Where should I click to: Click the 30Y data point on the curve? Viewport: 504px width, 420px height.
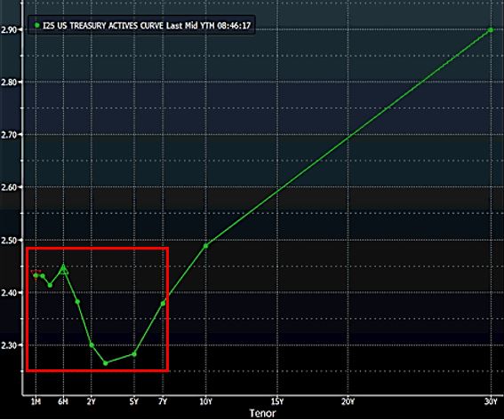tap(491, 30)
